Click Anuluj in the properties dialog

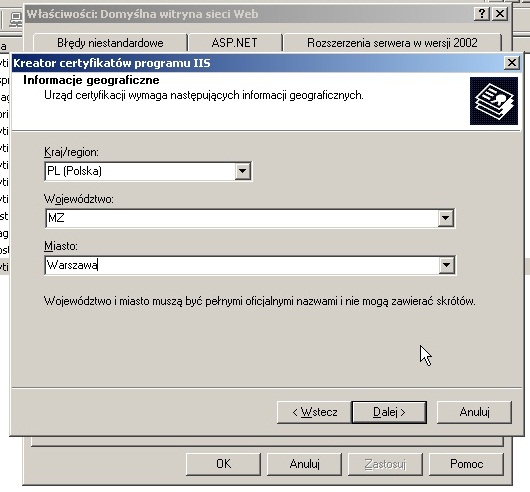304,464
